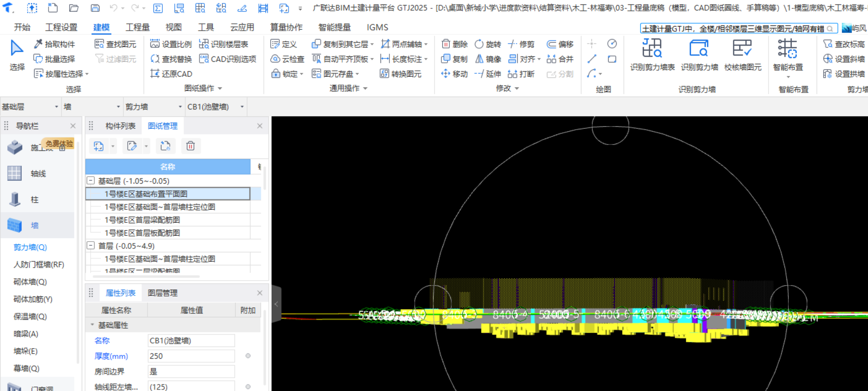Click trash delete icon in 图纸管理 panel

(191, 146)
